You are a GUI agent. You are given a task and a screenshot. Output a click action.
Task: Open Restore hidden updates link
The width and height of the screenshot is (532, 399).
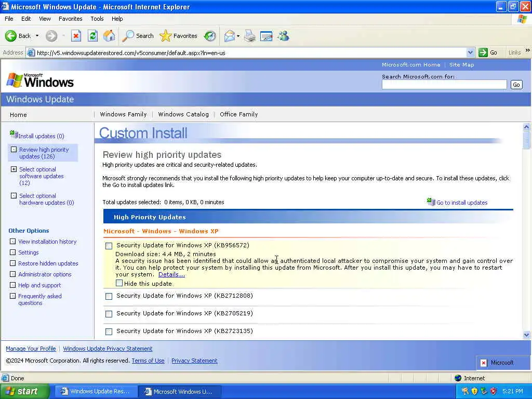pyautogui.click(x=48, y=263)
